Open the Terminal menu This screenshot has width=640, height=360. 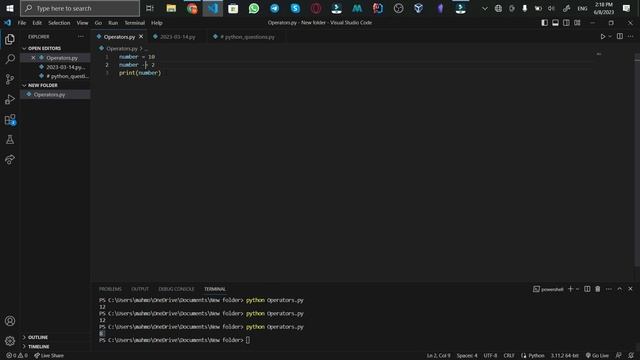click(135, 23)
